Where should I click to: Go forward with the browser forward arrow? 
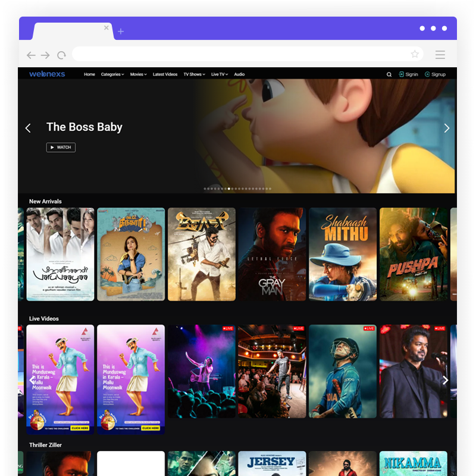click(x=45, y=55)
